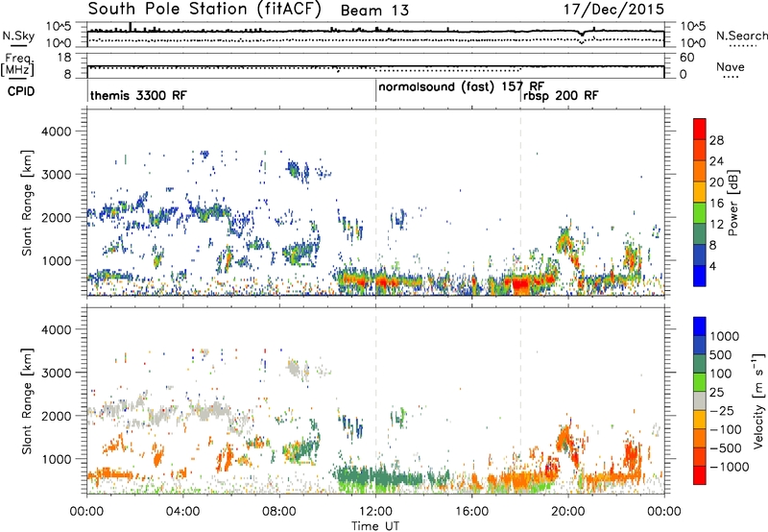This screenshot has height=532, width=768.
Task: Pick the red top segment of power colorbar
Action: (700, 129)
